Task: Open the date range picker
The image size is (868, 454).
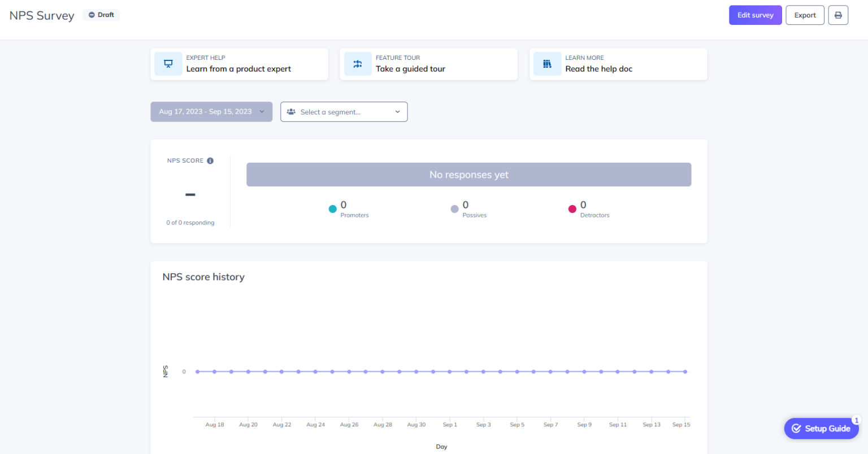Action: click(x=211, y=111)
